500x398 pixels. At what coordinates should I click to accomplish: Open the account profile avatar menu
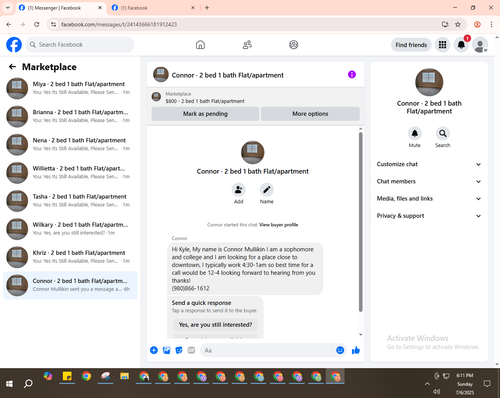(x=480, y=45)
